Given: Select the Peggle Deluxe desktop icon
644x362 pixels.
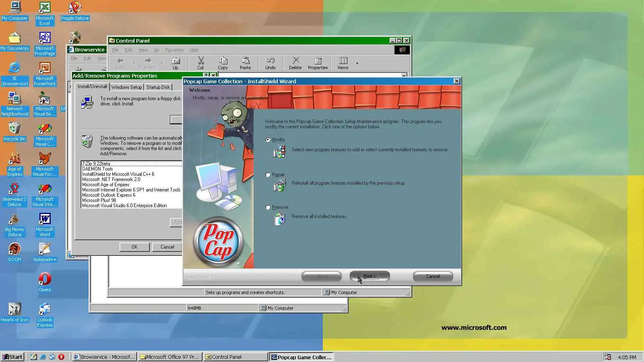Looking at the screenshot, I should (x=75, y=11).
